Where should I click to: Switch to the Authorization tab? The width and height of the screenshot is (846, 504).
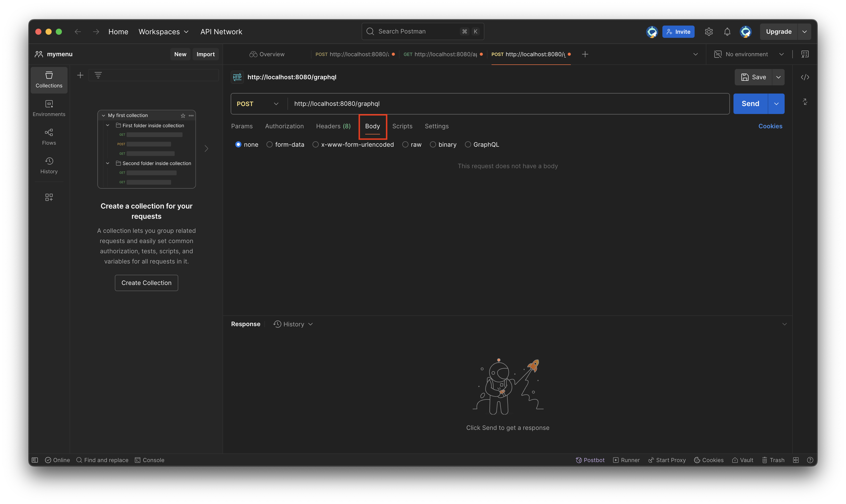[284, 126]
